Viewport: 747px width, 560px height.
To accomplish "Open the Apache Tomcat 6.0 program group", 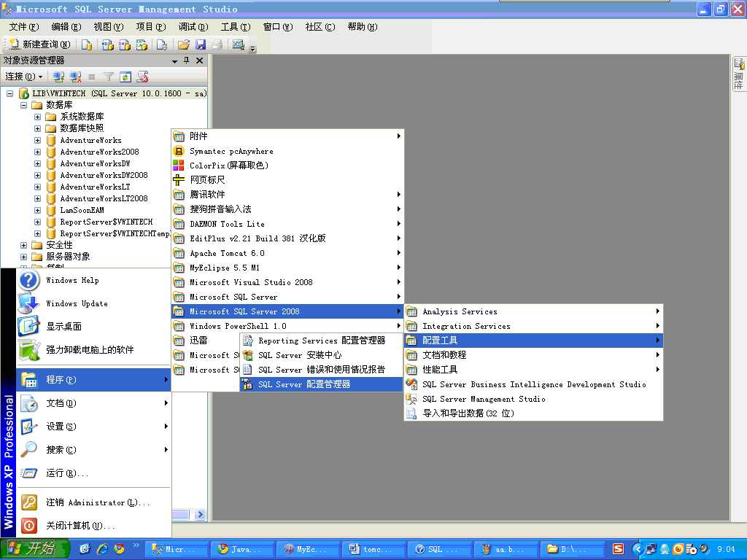I will [287, 253].
